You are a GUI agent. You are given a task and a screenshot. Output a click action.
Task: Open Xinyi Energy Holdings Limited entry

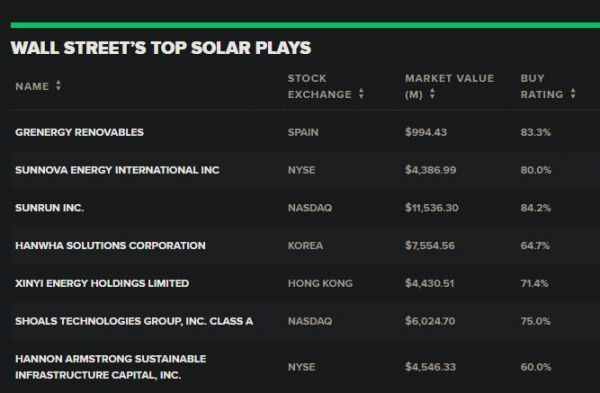click(102, 283)
